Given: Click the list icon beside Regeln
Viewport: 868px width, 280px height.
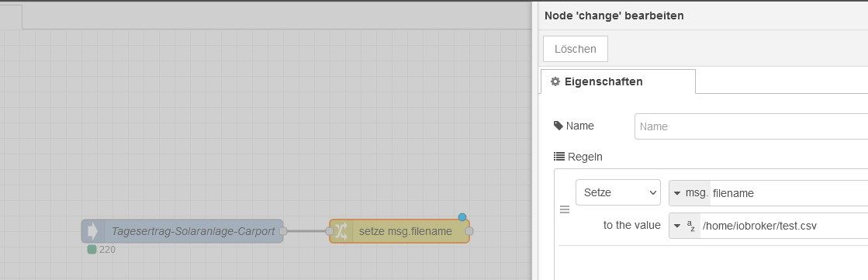Looking at the screenshot, I should (559, 157).
